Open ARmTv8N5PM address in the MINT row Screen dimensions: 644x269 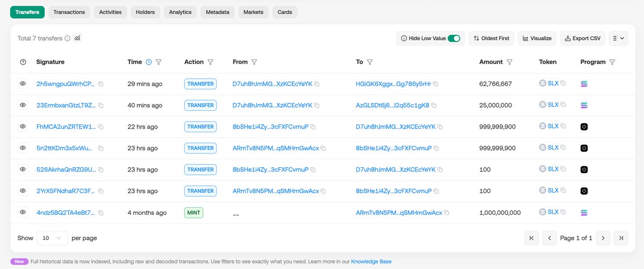[x=399, y=213]
